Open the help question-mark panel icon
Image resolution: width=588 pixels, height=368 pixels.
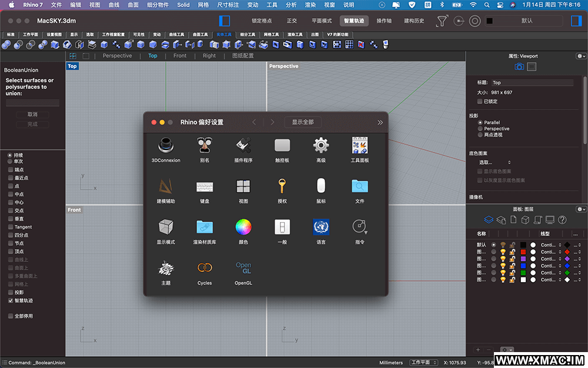click(562, 220)
